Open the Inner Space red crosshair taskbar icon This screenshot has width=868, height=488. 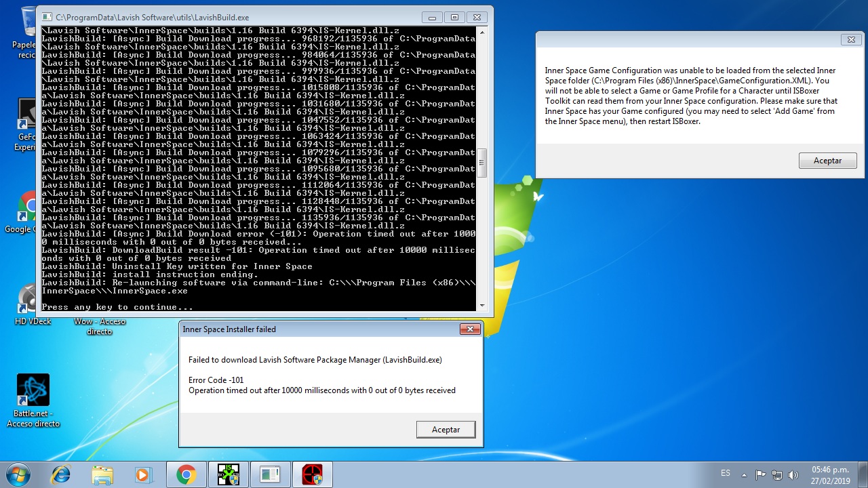click(x=313, y=474)
